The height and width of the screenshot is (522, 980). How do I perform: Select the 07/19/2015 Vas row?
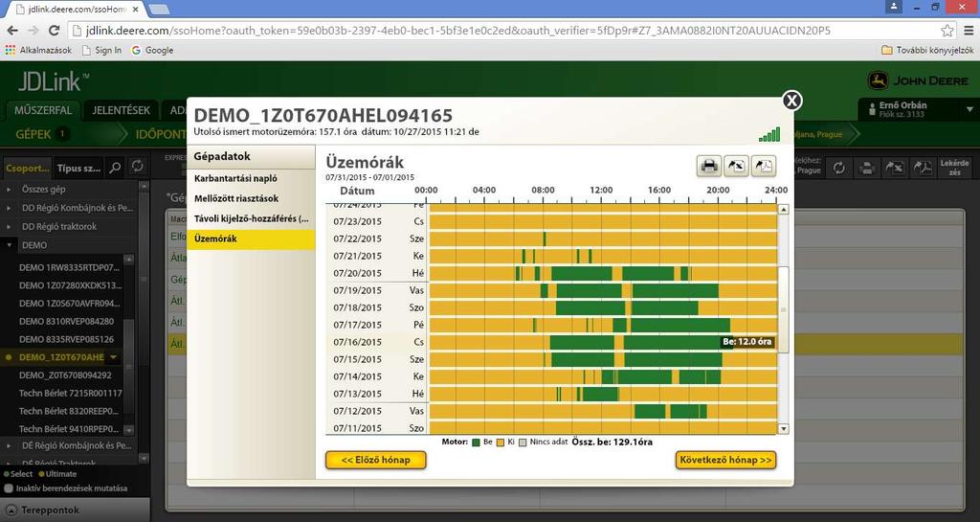point(551,291)
